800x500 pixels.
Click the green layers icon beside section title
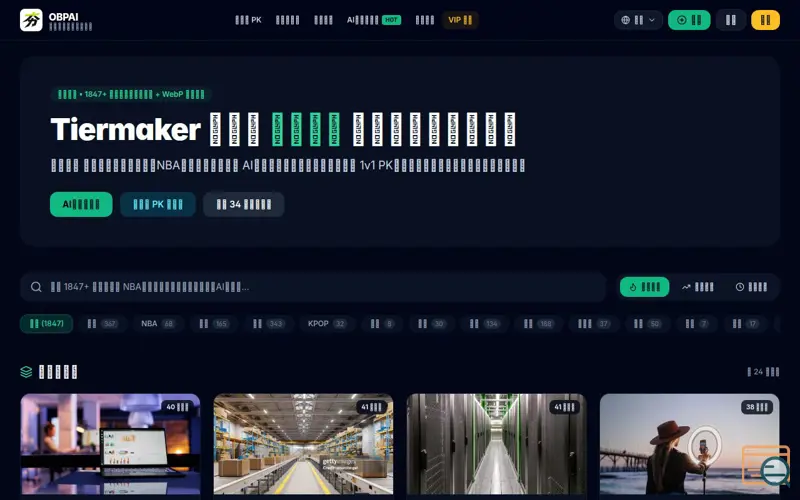coord(26,372)
